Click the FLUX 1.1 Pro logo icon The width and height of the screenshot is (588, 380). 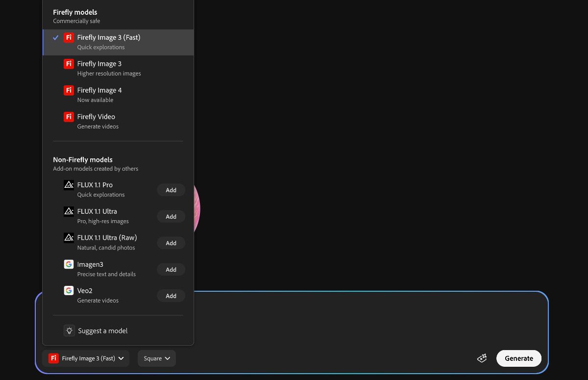click(69, 185)
